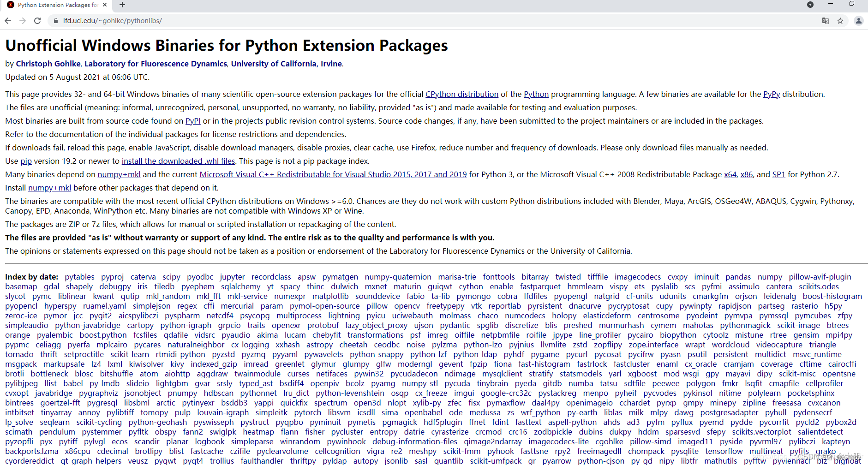Jump to gdal in the index

tap(52, 286)
